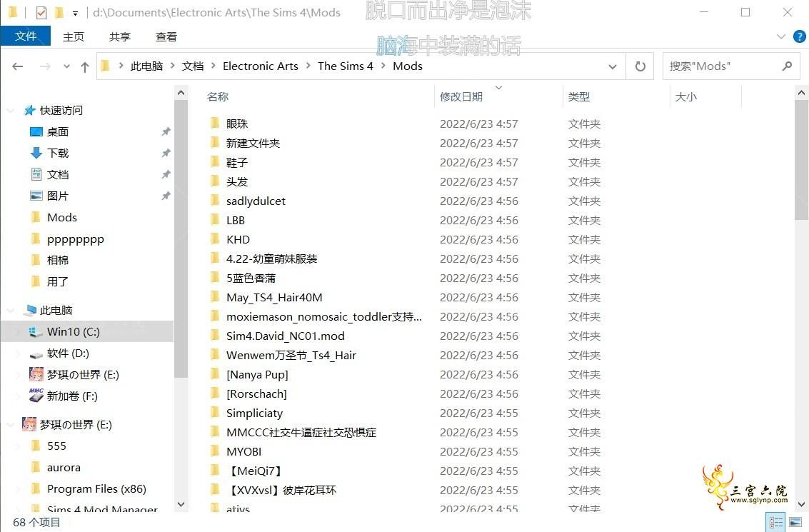The image size is (809, 532).
Task: Sort files by 名称 column
Action: pyautogui.click(x=217, y=96)
